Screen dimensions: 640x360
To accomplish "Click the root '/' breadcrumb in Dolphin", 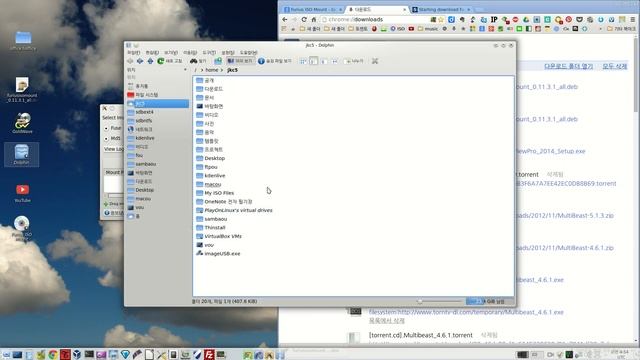I will [196, 70].
